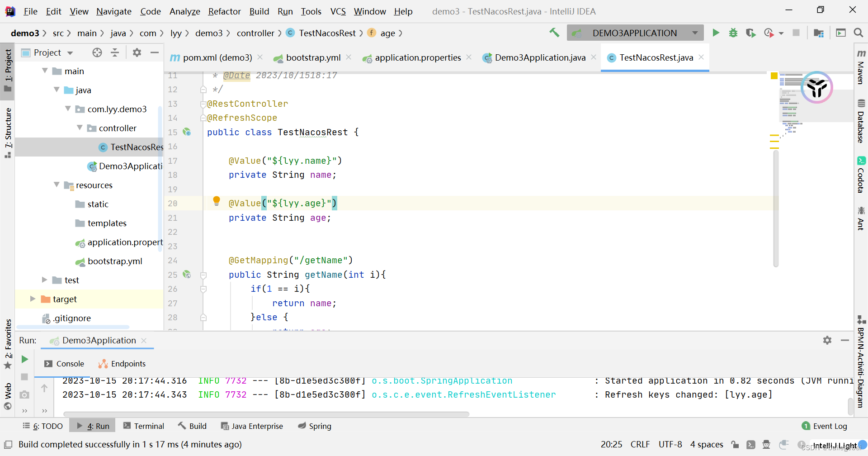
Task: Toggle the Project tool window stripe button
Action: pyautogui.click(x=8, y=71)
